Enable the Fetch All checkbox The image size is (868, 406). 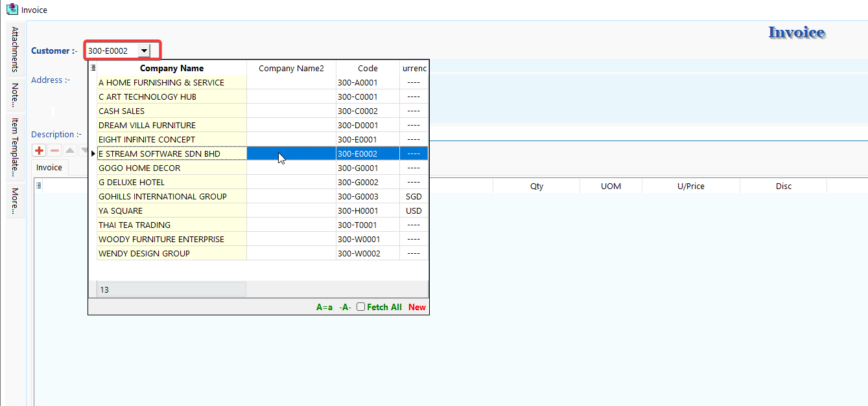(x=361, y=307)
